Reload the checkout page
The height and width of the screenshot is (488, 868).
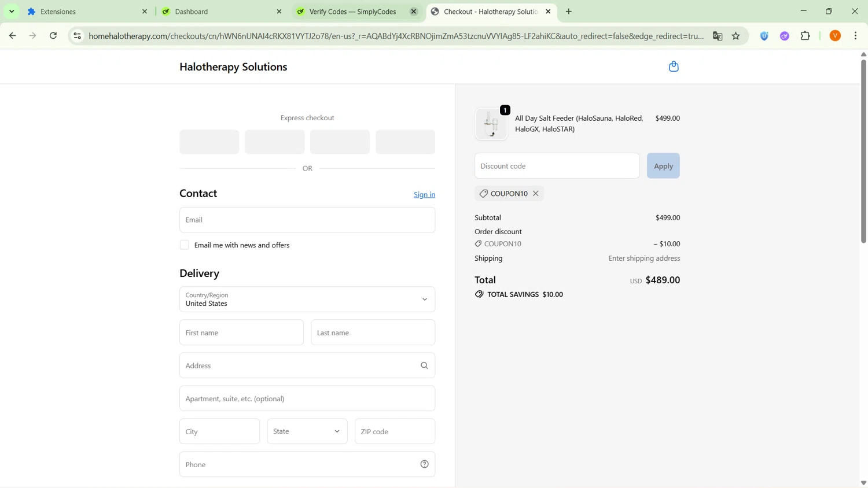click(x=53, y=36)
